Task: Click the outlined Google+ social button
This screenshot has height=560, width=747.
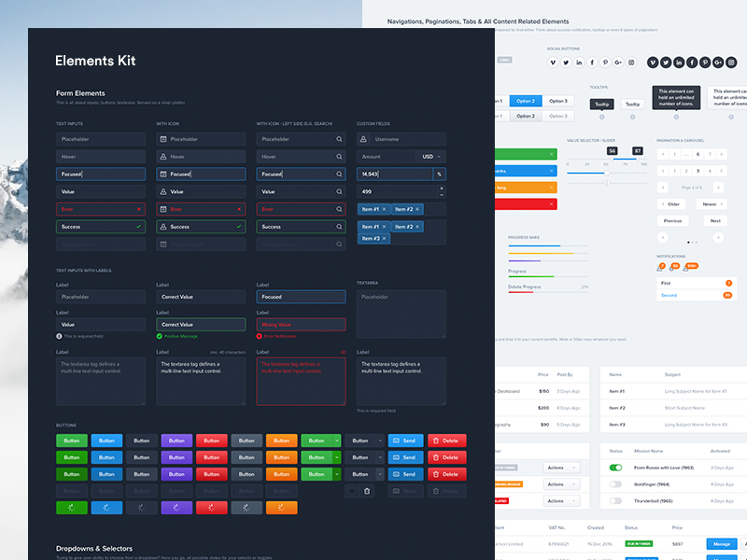Action: click(x=618, y=63)
